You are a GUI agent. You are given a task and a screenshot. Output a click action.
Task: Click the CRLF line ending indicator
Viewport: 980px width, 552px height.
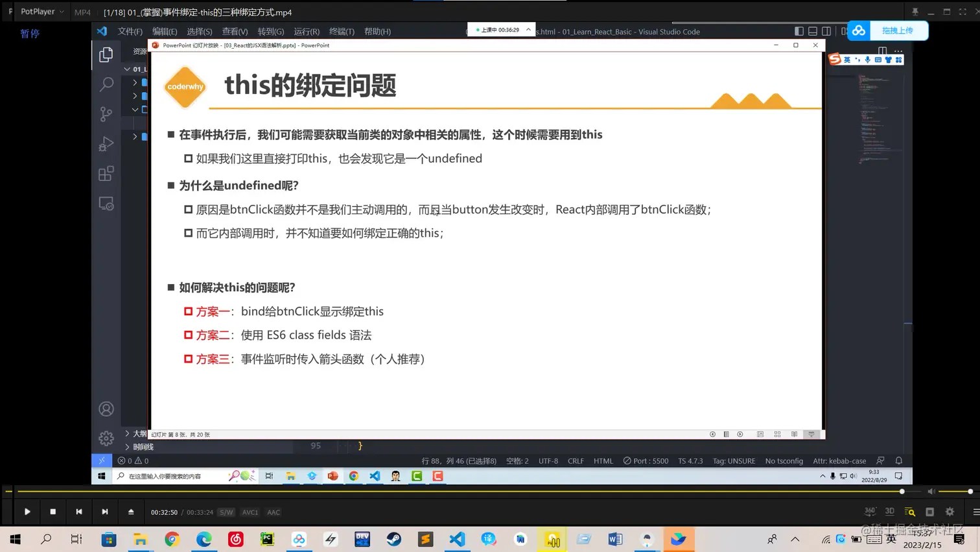[576, 461]
